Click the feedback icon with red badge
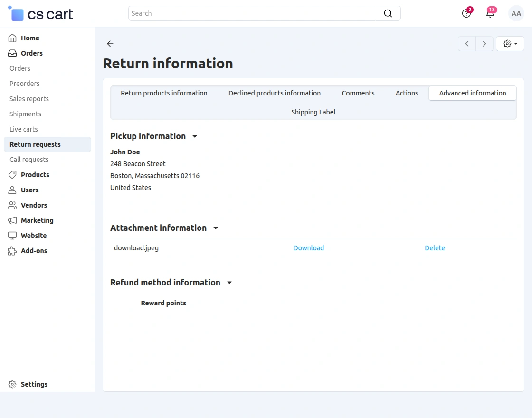 tap(466, 13)
